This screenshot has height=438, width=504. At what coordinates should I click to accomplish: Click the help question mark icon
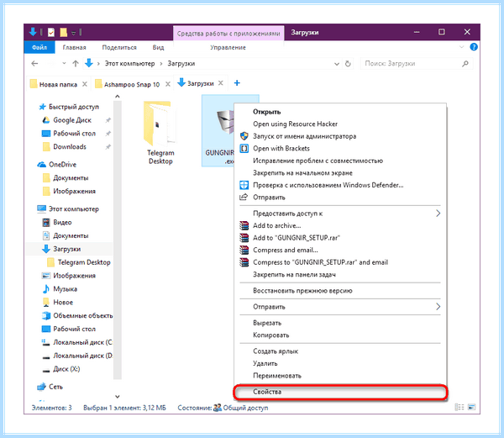(x=474, y=47)
